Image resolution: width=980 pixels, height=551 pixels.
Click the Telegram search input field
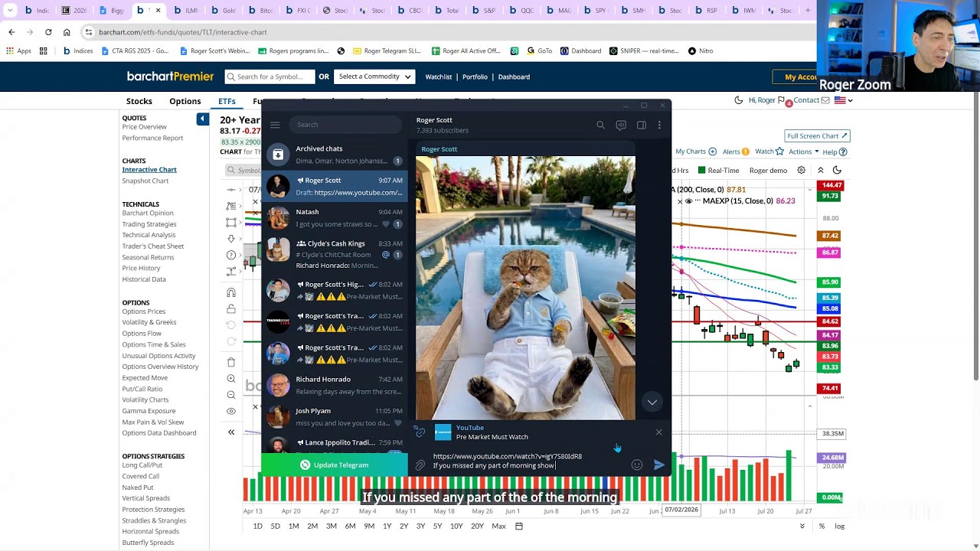346,125
